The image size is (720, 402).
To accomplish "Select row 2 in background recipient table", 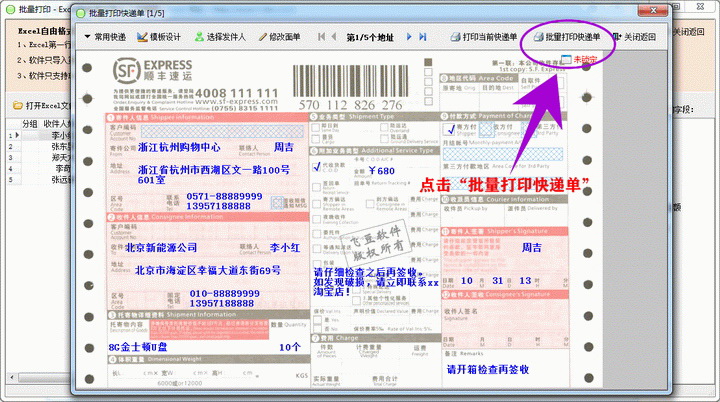I will 39,147.
